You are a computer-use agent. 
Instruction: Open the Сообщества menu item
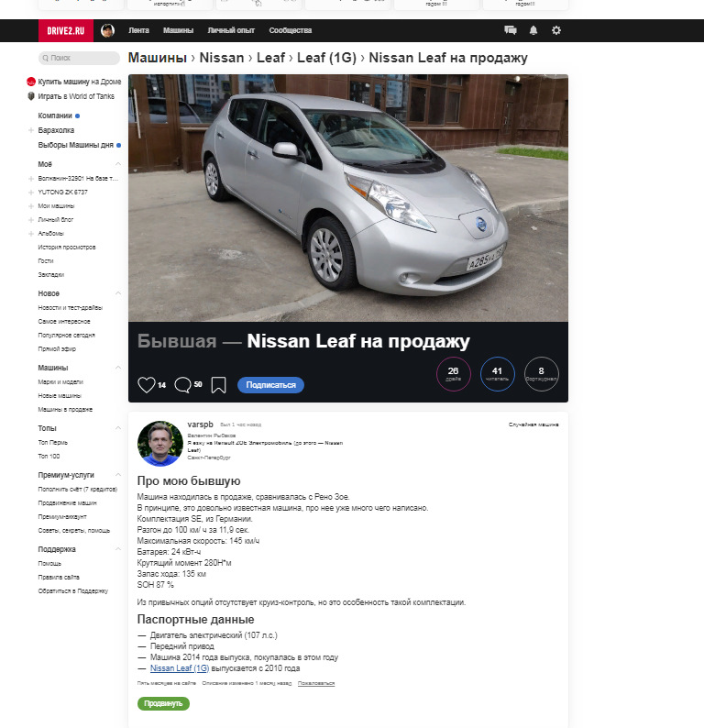(x=291, y=30)
